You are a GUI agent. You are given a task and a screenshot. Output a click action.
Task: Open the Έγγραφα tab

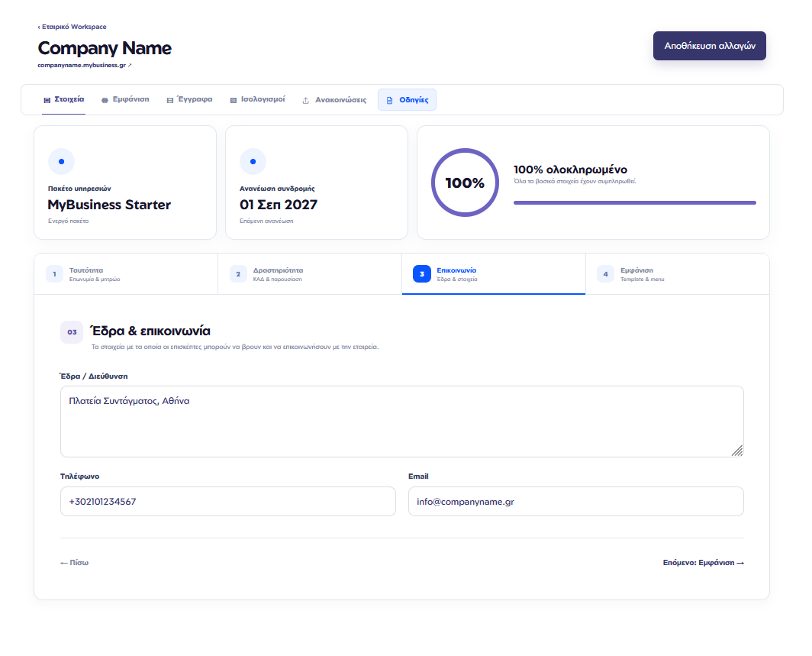(189, 99)
